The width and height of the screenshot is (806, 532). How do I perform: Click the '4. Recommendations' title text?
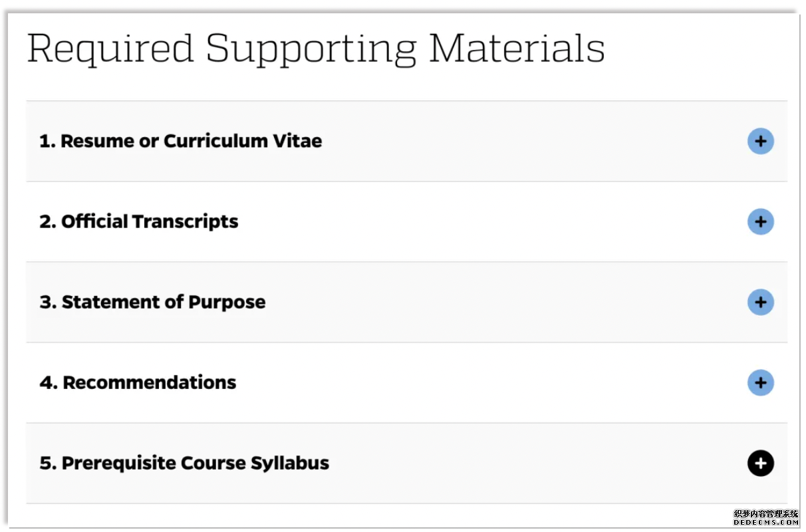[138, 382]
